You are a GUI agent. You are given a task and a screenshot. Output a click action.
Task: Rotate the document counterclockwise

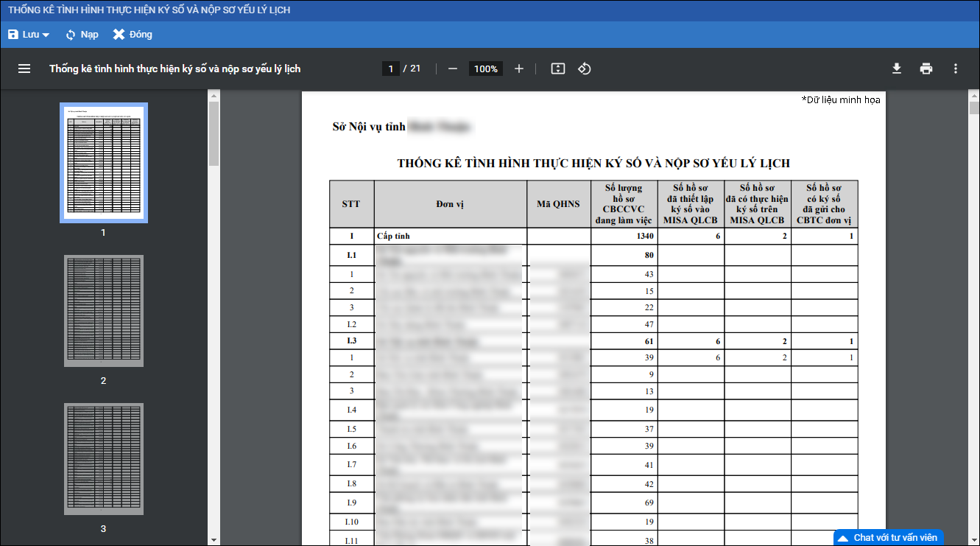pos(585,69)
